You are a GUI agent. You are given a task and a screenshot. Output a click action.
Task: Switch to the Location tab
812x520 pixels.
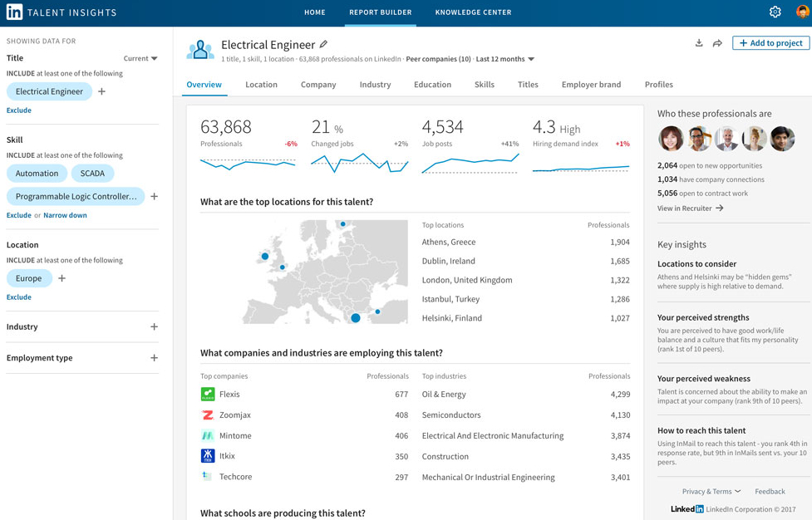pos(262,85)
